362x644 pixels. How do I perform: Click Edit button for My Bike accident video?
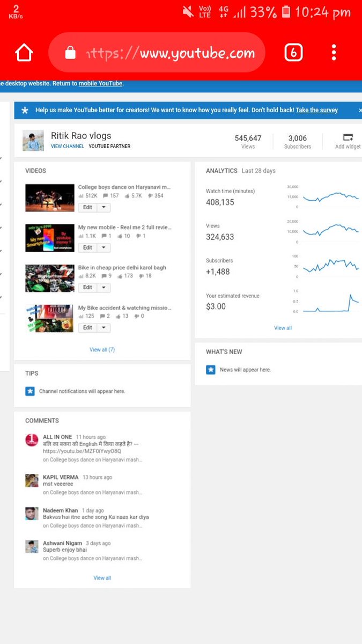click(88, 327)
